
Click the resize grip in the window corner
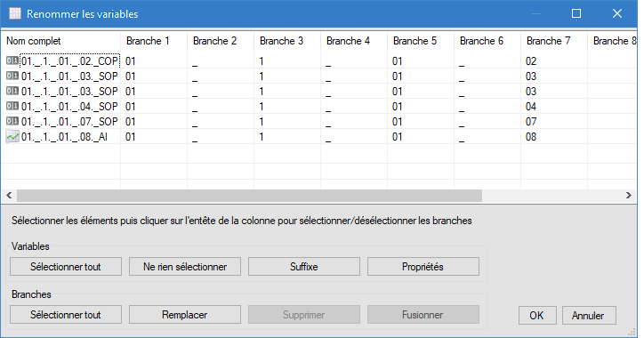pyautogui.click(x=632, y=333)
